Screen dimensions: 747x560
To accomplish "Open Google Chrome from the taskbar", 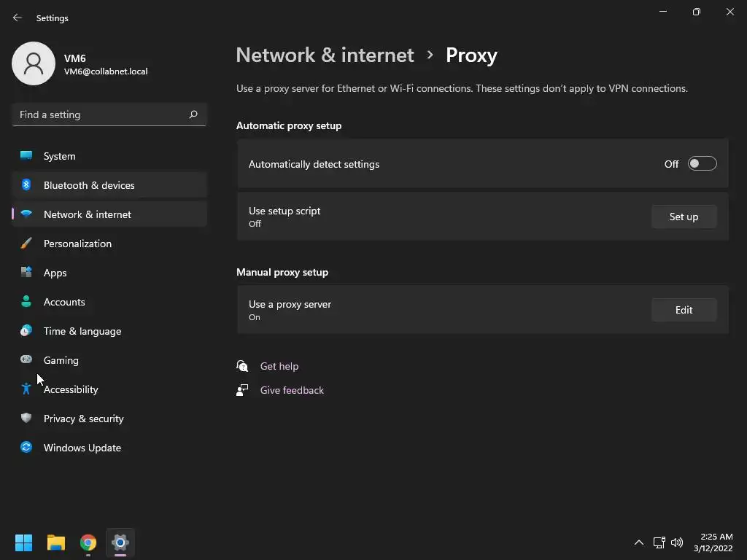I will (x=88, y=542).
